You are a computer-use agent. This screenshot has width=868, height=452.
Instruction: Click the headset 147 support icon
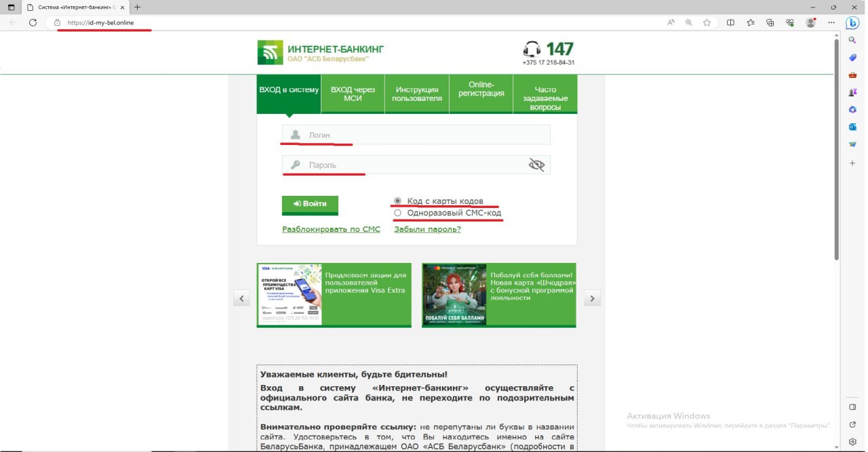pyautogui.click(x=532, y=49)
